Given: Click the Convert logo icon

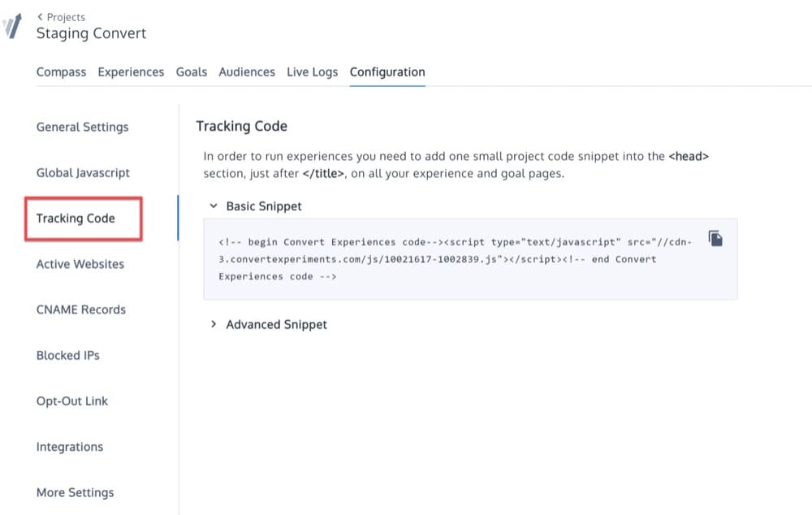Looking at the screenshot, I should click(12, 27).
